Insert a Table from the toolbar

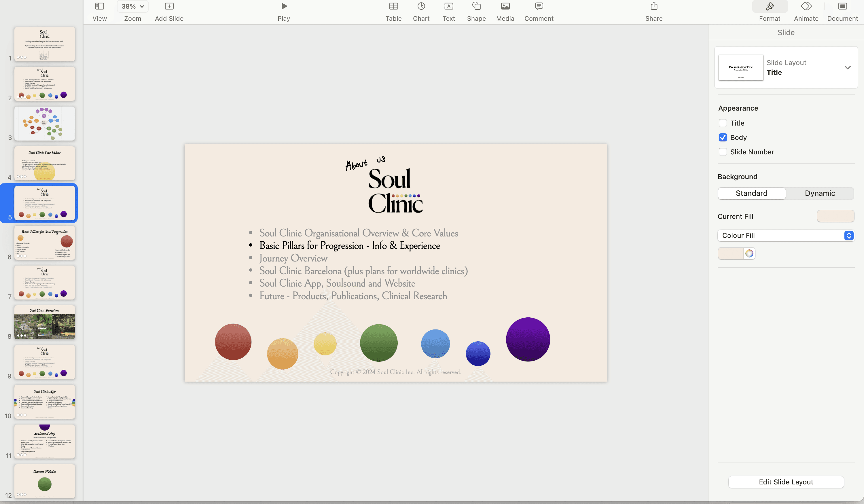tap(393, 6)
